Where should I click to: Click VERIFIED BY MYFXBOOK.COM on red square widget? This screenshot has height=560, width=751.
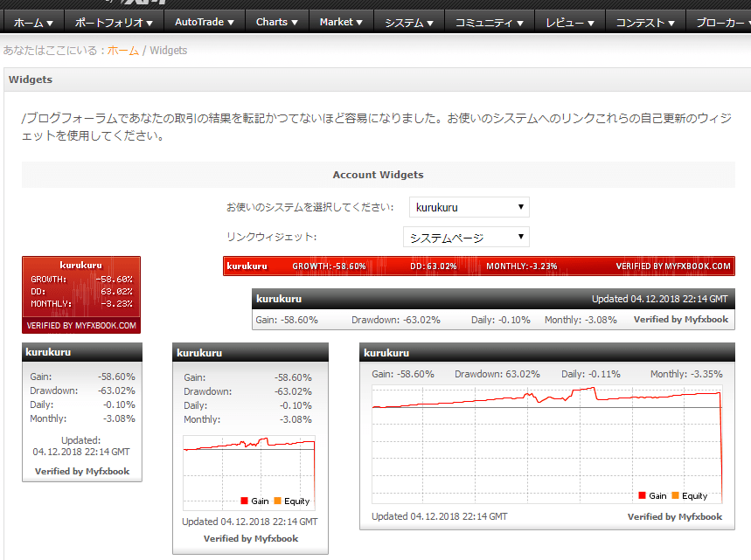click(81, 326)
